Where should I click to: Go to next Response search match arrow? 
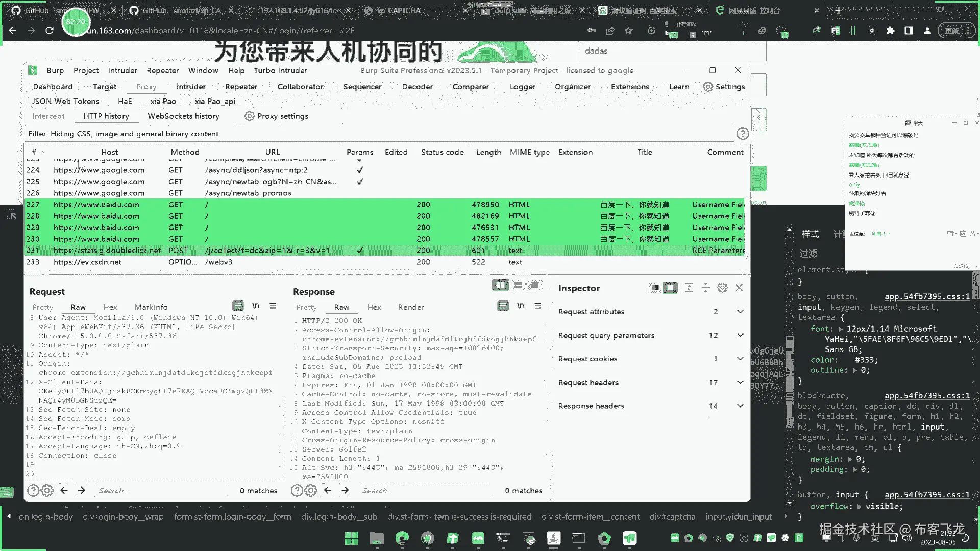pyautogui.click(x=345, y=490)
